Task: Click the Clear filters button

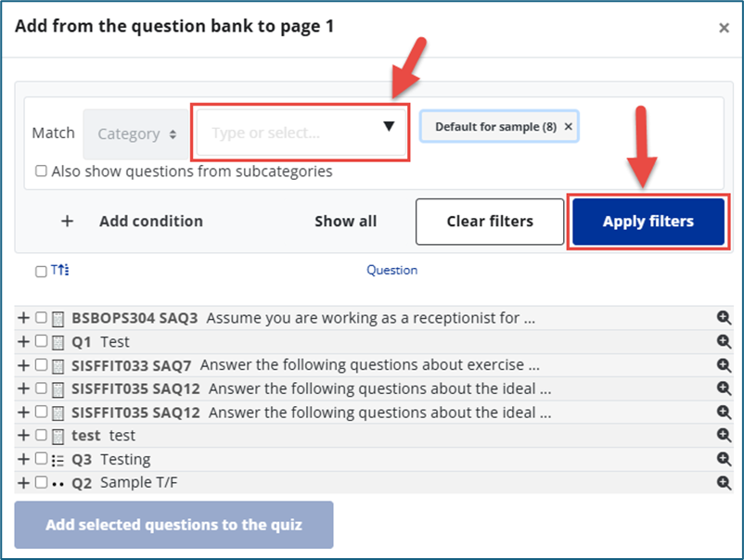Action: (490, 222)
